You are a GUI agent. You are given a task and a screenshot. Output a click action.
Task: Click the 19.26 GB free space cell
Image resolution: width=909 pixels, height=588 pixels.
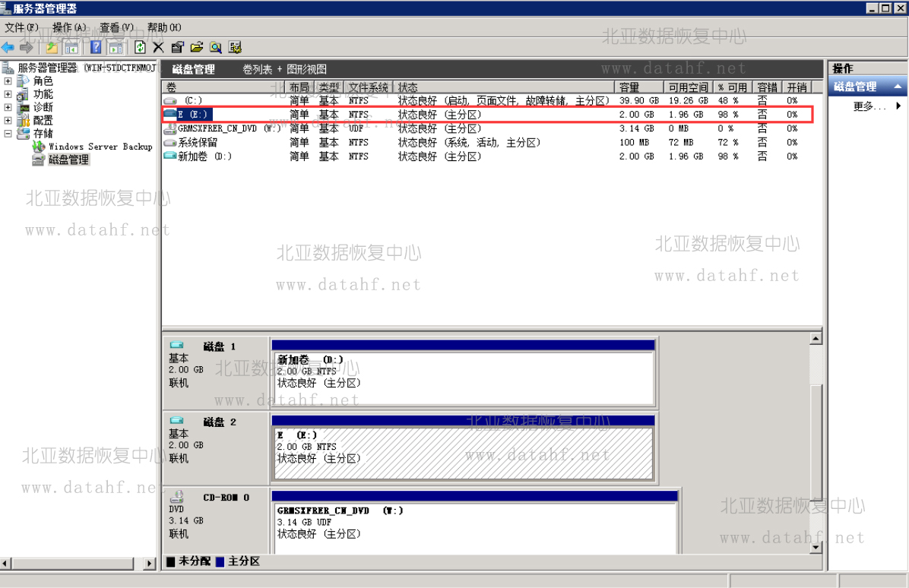[x=689, y=101]
